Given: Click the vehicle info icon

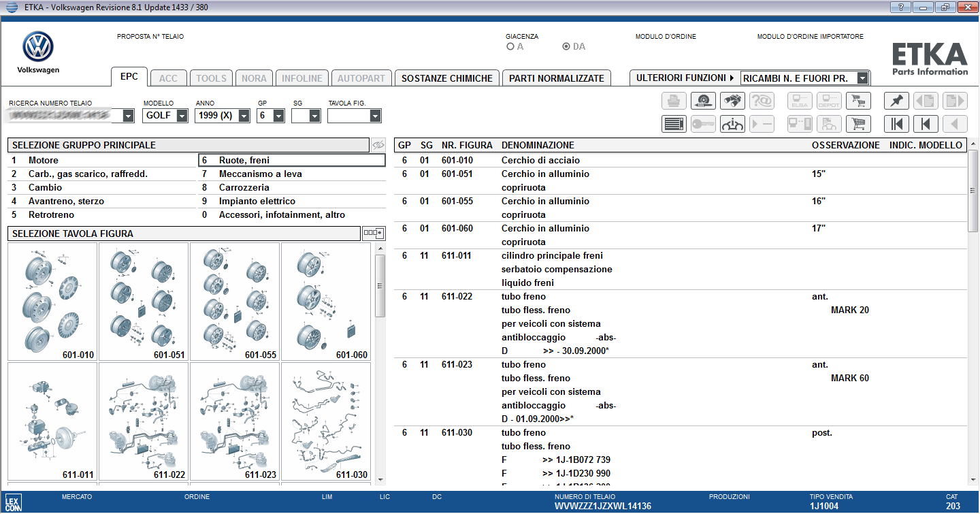Looking at the screenshot, I should coord(732,124).
